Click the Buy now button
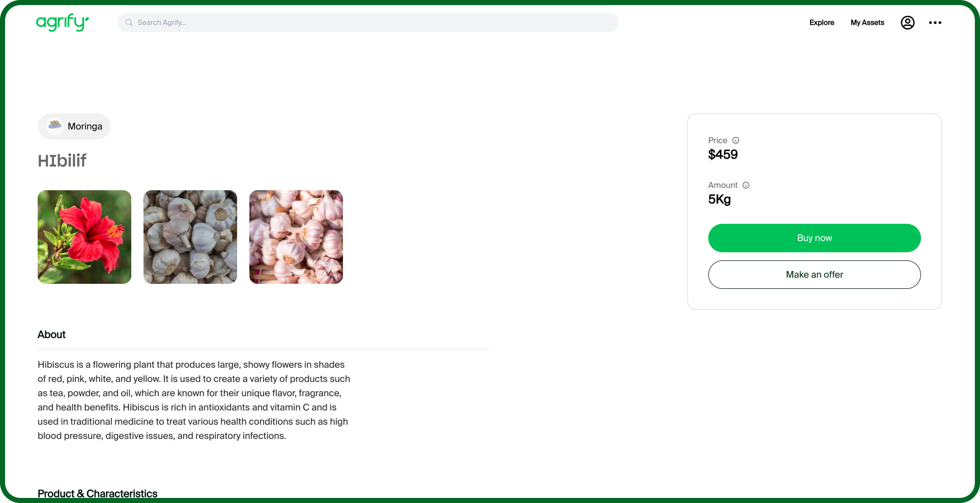980x503 pixels. point(815,238)
